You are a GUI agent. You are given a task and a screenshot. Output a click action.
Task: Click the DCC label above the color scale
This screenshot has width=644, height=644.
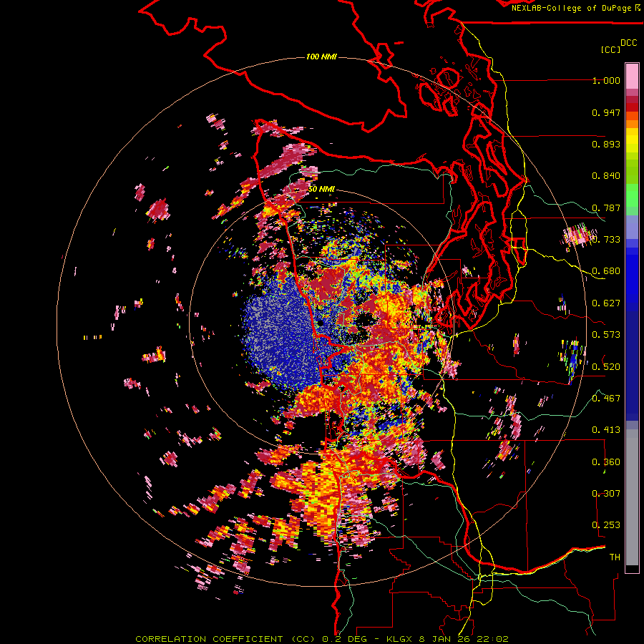[629, 43]
